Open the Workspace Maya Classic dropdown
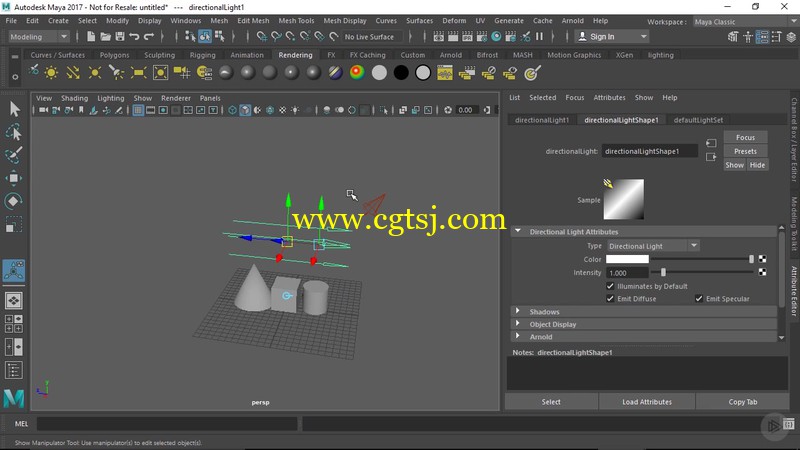 tap(744, 22)
